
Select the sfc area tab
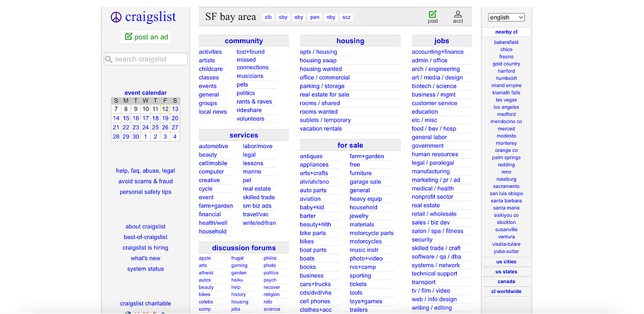268,17
